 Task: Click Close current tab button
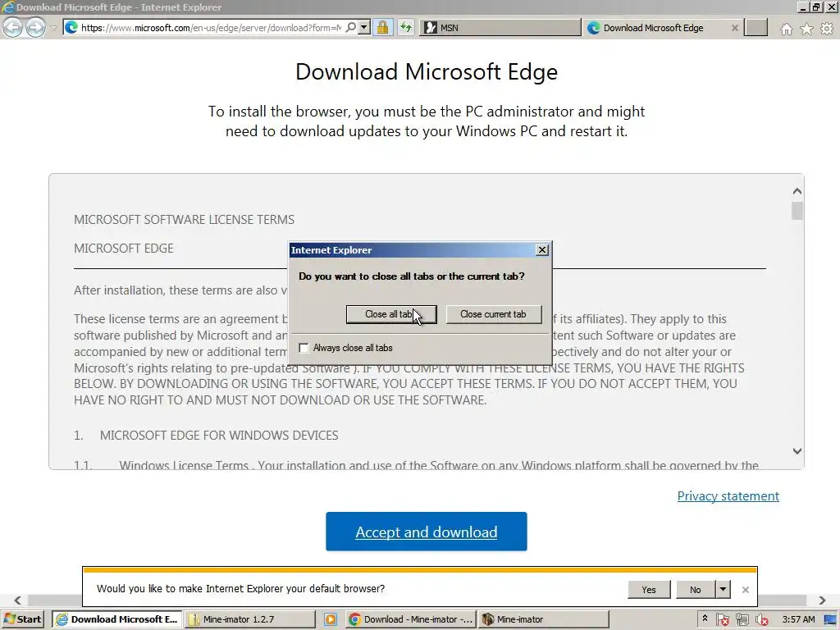[x=493, y=314]
